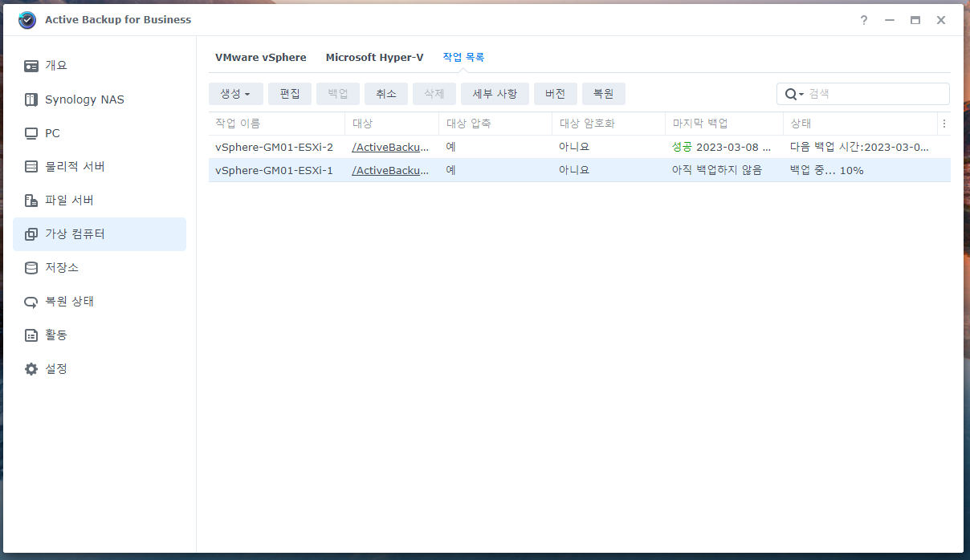This screenshot has height=560, width=970.
Task: Select the vSphere-GM01-ESXi-2 task row
Action: click(x=580, y=147)
